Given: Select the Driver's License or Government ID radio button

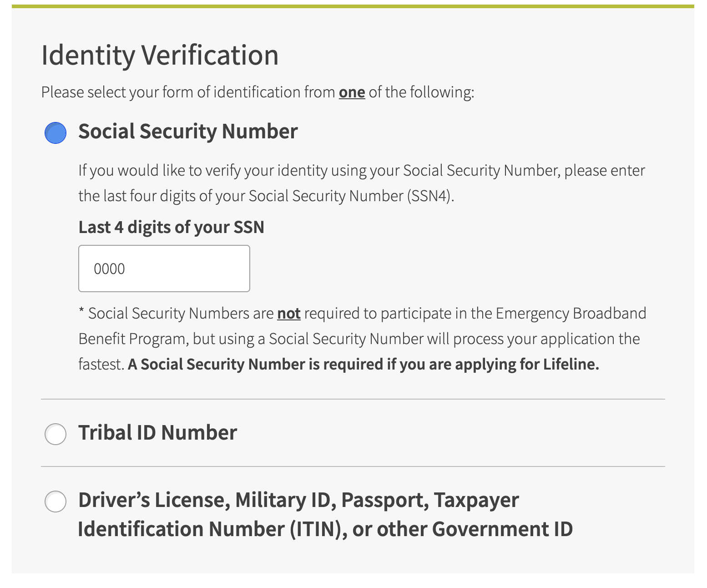Looking at the screenshot, I should (56, 501).
